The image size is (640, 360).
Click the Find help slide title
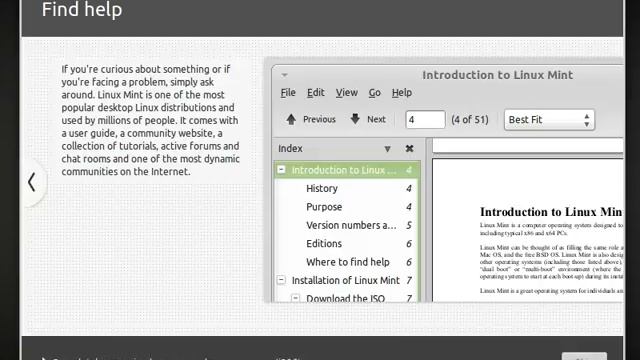click(82, 10)
